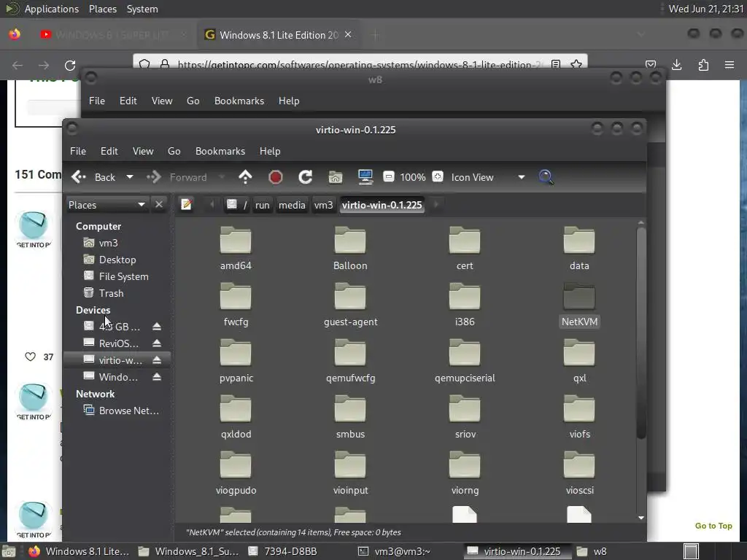This screenshot has width=747, height=560.
Task: Switch to vm3@vm3:~ terminal in taskbar
Action: 394,551
